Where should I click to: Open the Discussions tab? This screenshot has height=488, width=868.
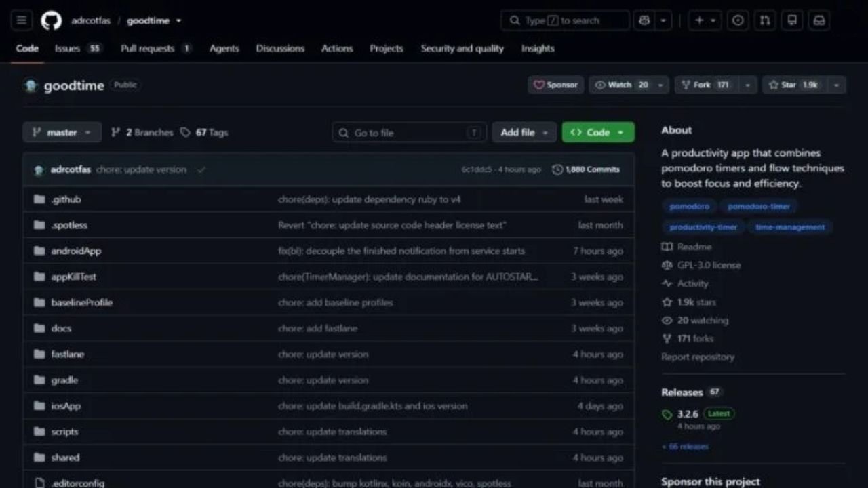[x=280, y=48]
